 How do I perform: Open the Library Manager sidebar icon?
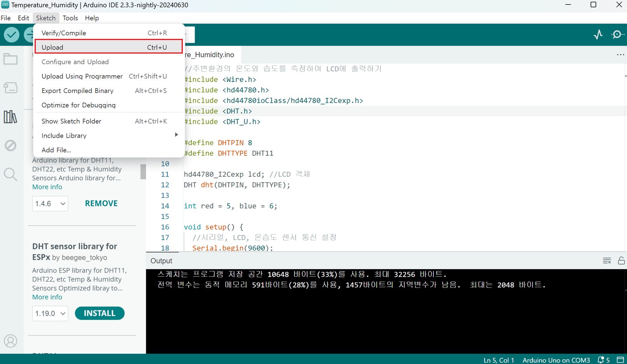click(x=11, y=117)
